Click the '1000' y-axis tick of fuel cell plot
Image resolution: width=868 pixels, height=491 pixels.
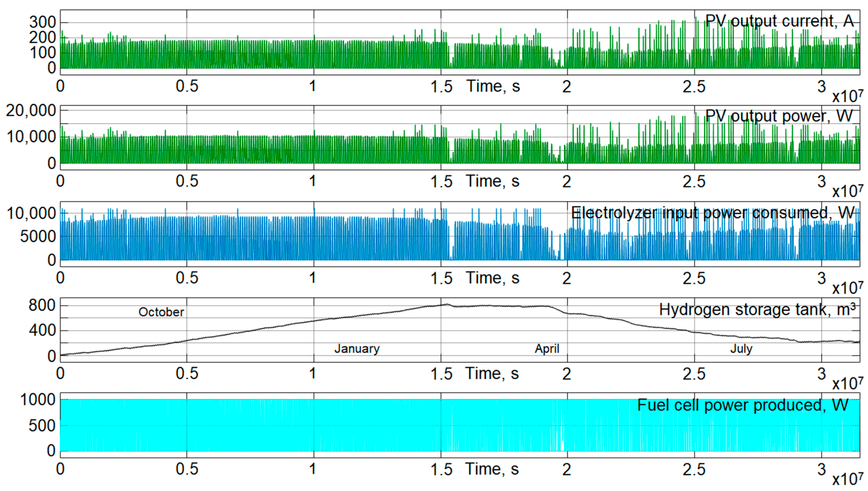pyautogui.click(x=38, y=400)
